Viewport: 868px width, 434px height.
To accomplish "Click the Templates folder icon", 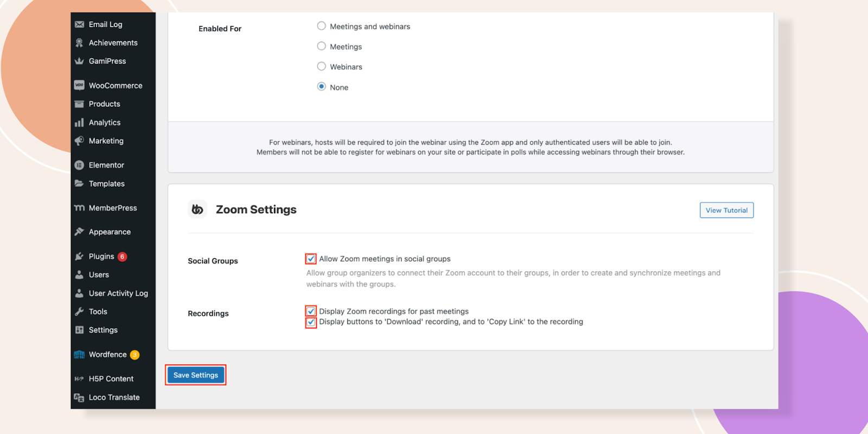I will (x=79, y=183).
